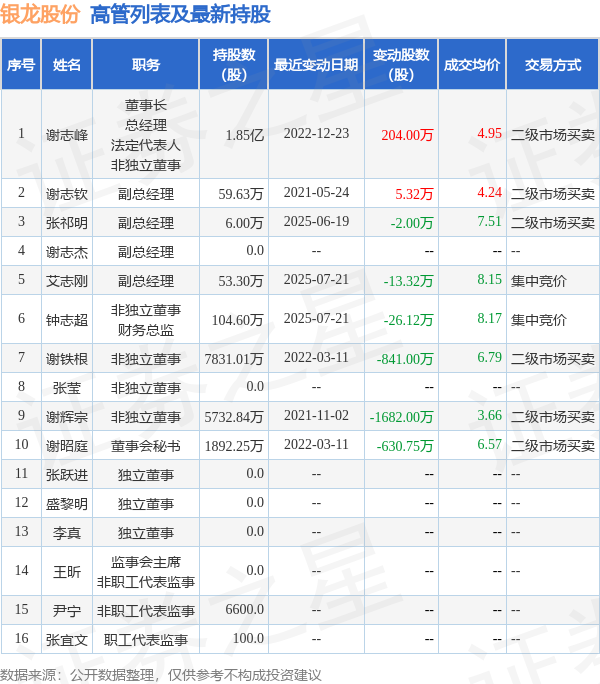Click the 1892.25万 shareholding value

click(x=234, y=446)
